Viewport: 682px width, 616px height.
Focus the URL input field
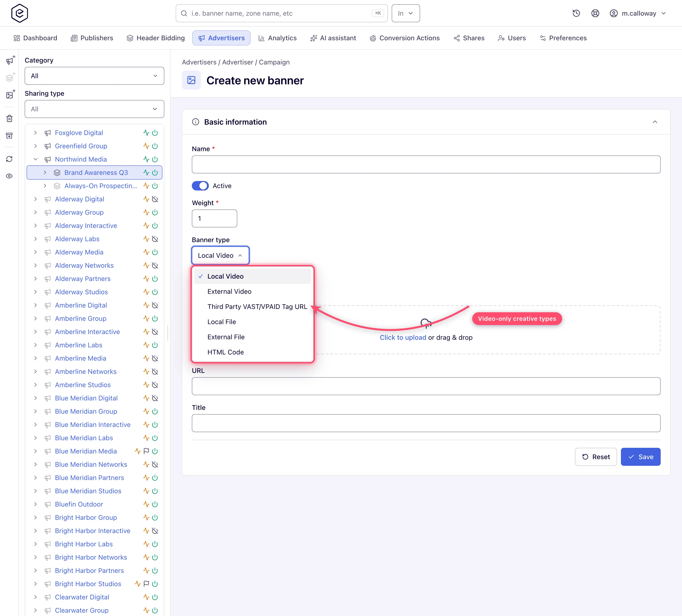[x=426, y=386]
